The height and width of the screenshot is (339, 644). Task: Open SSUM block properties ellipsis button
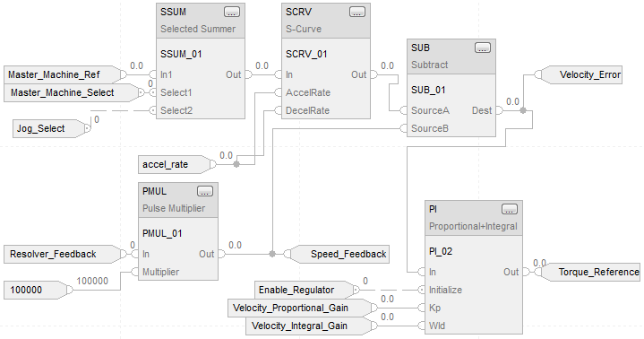pyautogui.click(x=232, y=13)
